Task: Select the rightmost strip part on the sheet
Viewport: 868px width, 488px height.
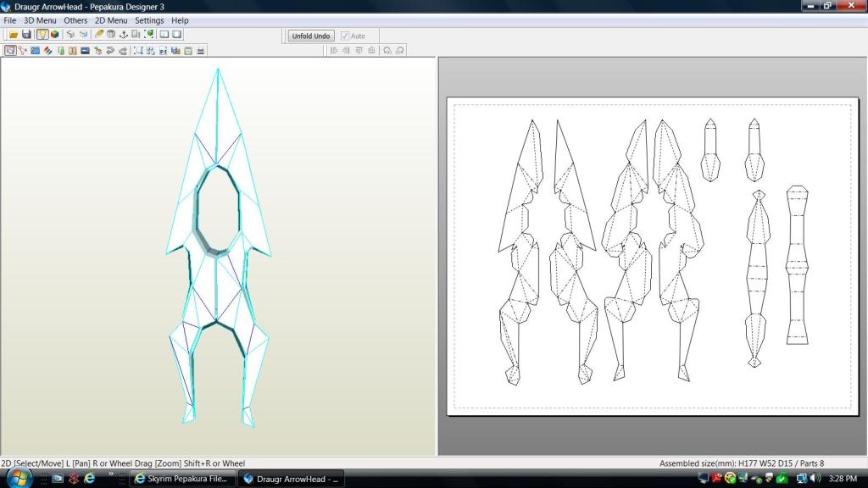Action: pyautogui.click(x=797, y=265)
